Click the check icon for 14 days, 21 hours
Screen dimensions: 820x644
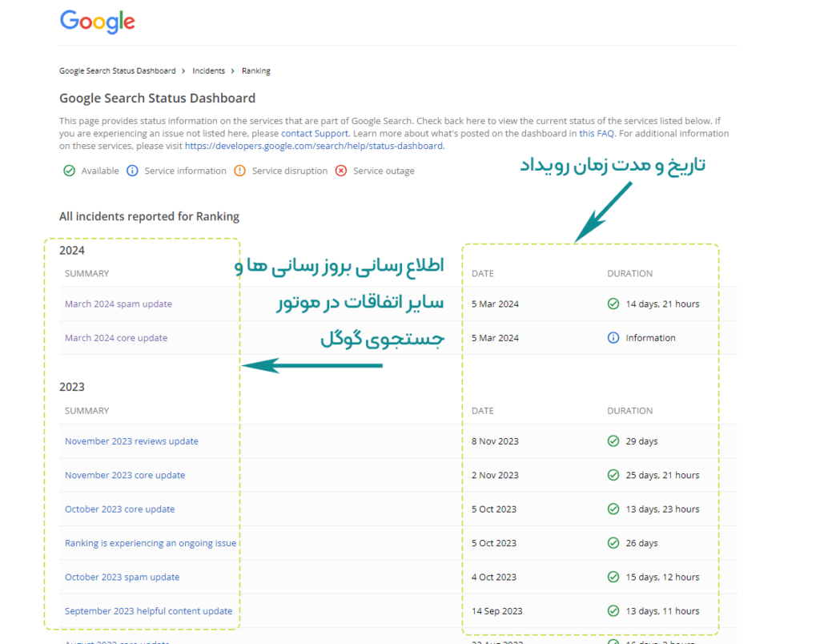tap(613, 304)
